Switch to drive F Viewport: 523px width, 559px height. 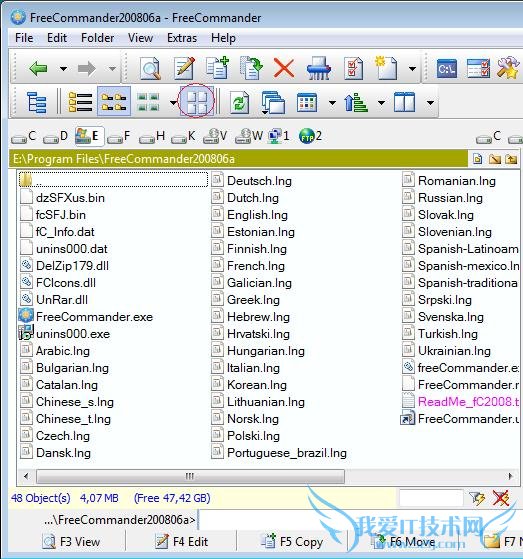(118, 136)
